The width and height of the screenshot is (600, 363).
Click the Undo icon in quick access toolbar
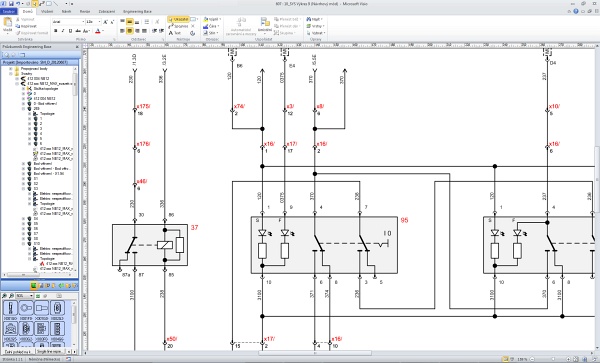point(18,3)
